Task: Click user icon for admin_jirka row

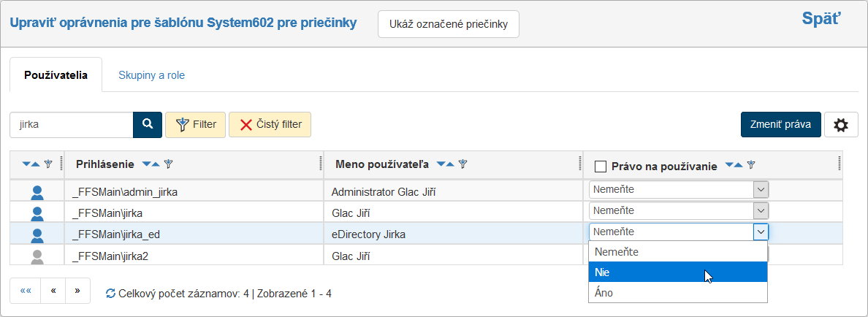Action: pos(38,193)
